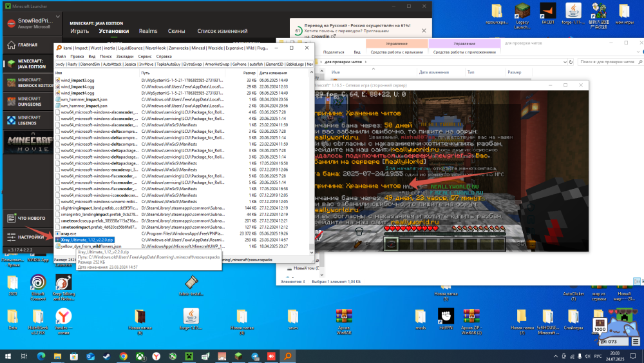Screen dimensions: 644x363
Task: Open Yandex browser desktop shortcut
Action: (63, 322)
